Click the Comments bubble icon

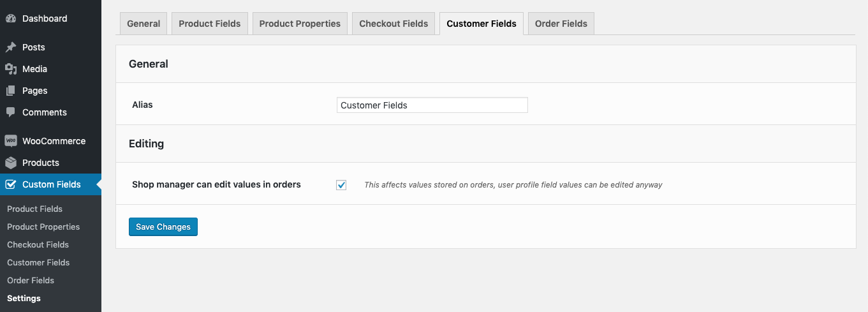tap(10, 112)
